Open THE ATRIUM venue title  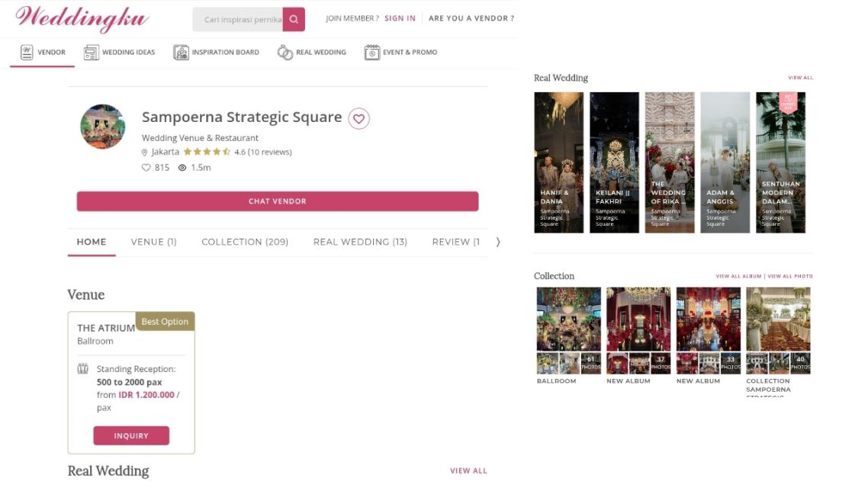click(106, 328)
